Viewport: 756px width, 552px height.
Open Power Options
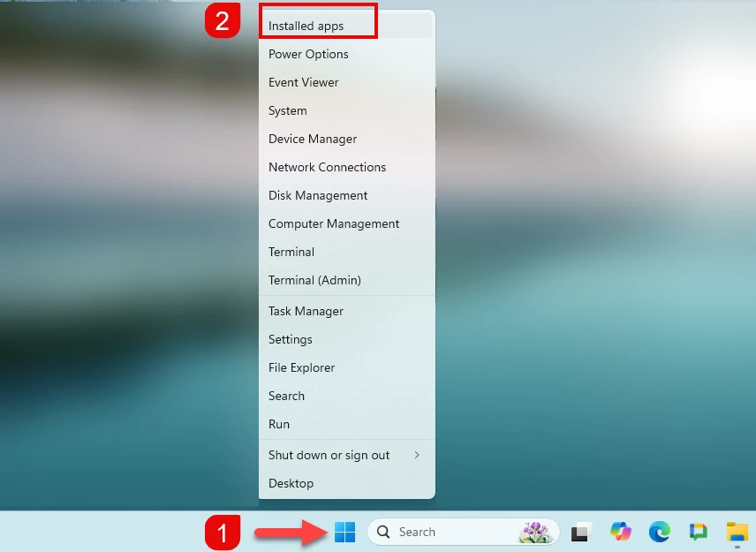point(347,54)
